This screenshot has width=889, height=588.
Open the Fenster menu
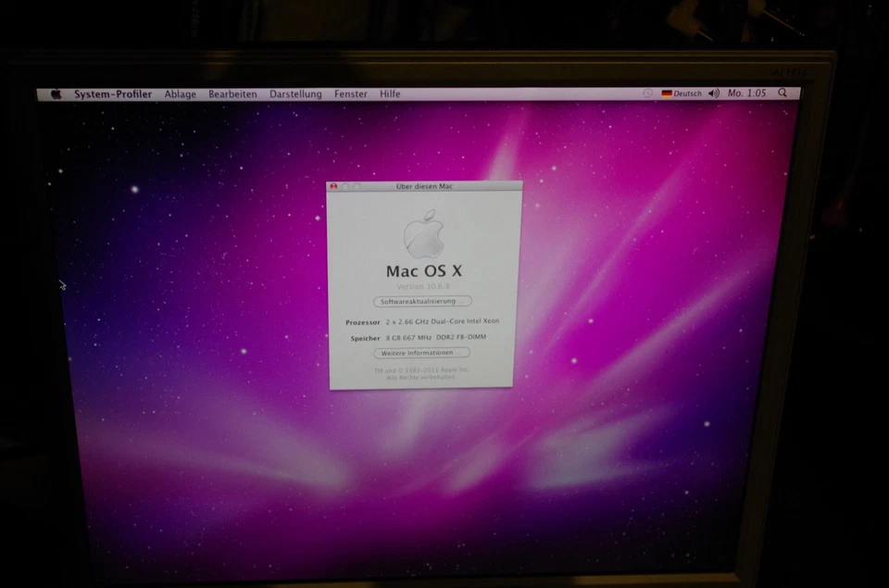tap(350, 94)
